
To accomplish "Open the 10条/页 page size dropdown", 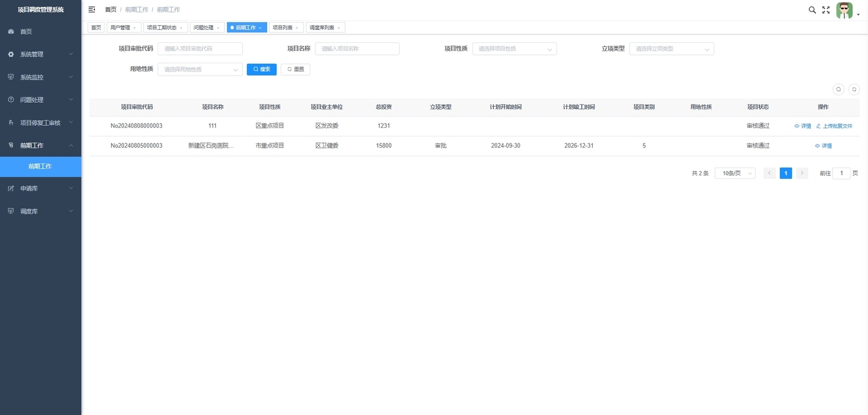I will point(735,173).
